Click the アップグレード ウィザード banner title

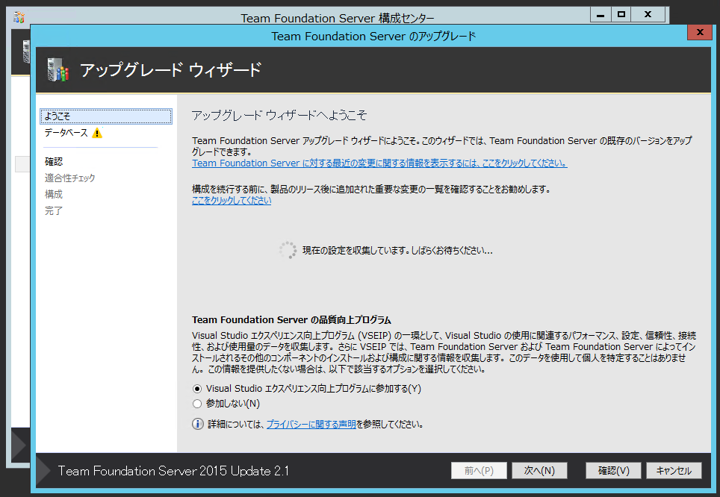pos(170,70)
